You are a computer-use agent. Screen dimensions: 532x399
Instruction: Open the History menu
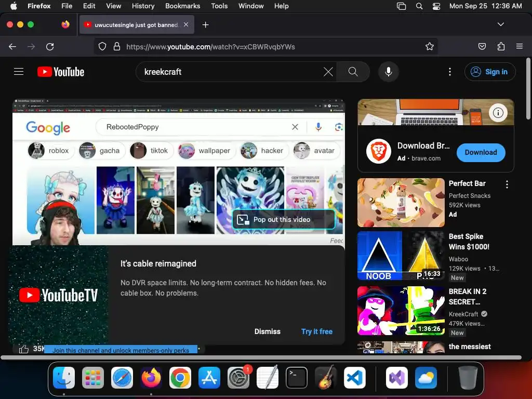pyautogui.click(x=143, y=6)
